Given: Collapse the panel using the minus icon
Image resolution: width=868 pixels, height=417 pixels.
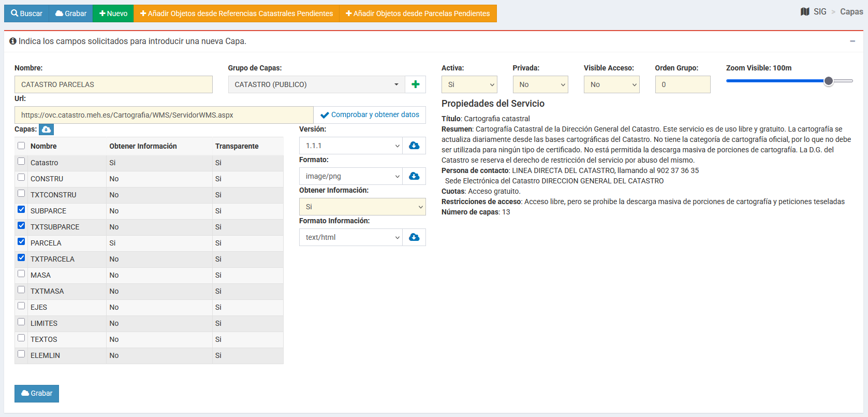Looking at the screenshot, I should [x=852, y=41].
